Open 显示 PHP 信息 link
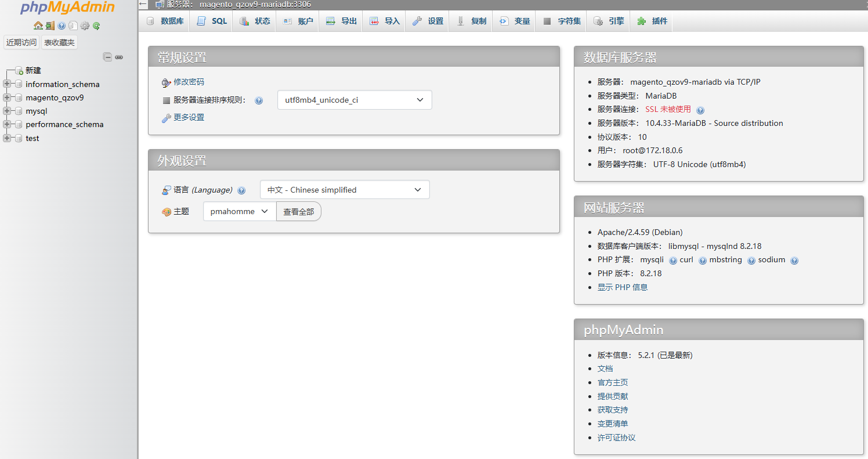The height and width of the screenshot is (459, 868). [x=622, y=287]
